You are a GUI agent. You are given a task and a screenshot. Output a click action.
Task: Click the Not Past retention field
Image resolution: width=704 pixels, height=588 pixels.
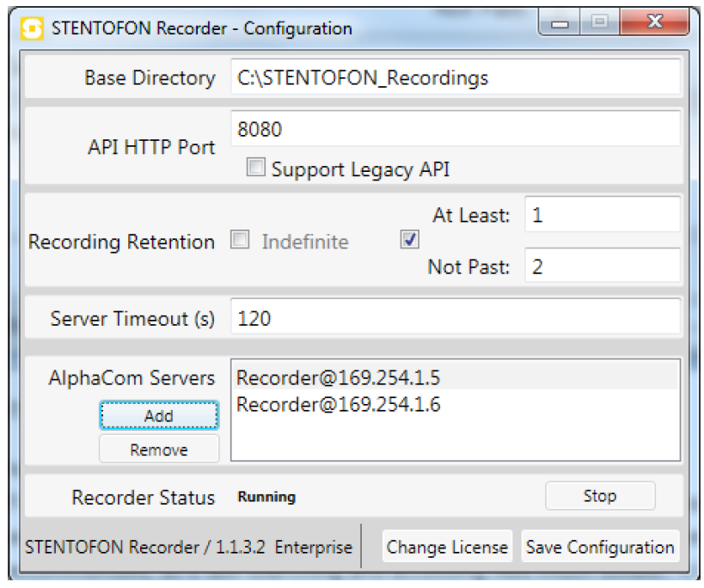[602, 266]
